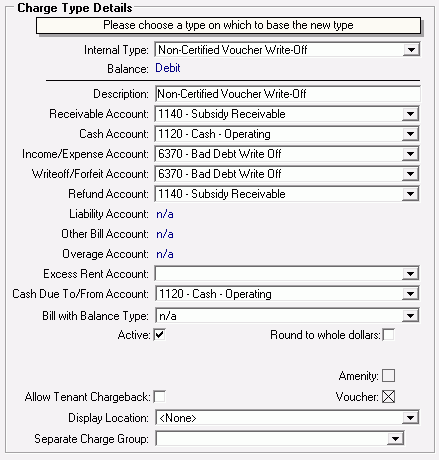This screenshot has width=439, height=460.
Task: Open the Income/Expense Account combo box
Action: click(x=287, y=154)
